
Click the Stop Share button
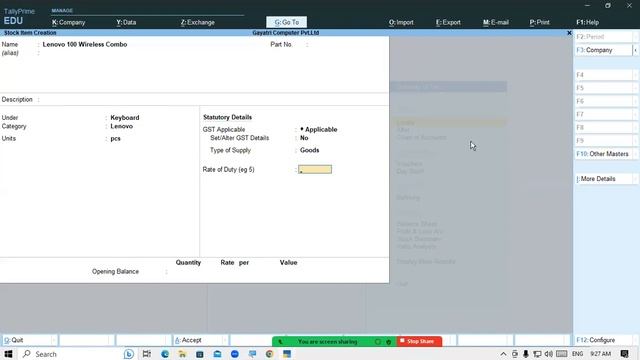coord(419,341)
